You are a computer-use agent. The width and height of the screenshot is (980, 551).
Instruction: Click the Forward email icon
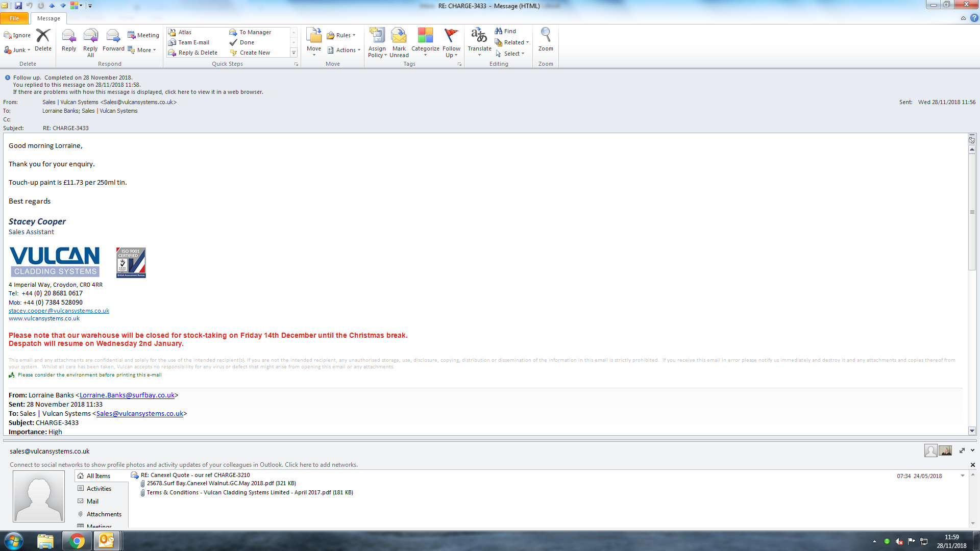[113, 37]
